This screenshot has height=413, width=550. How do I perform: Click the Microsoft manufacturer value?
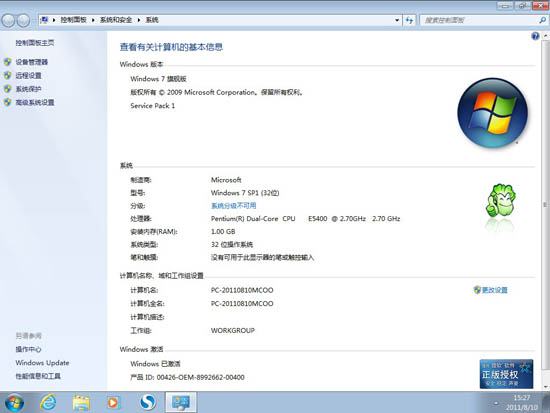coord(226,180)
